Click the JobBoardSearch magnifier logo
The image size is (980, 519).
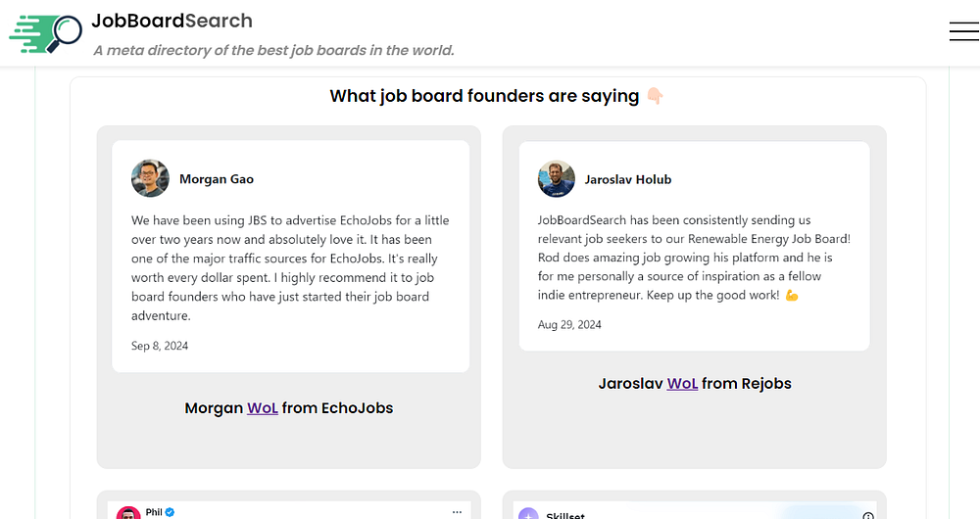pyautogui.click(x=47, y=32)
